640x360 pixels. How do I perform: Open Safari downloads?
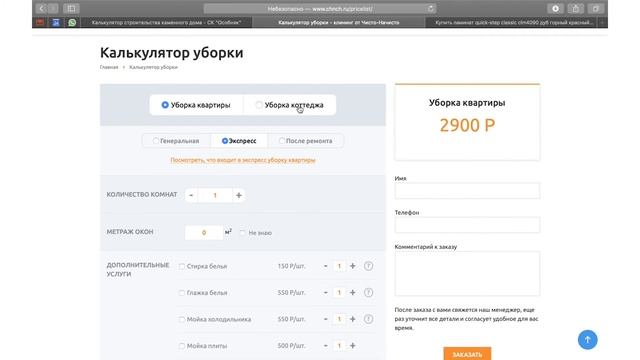click(x=556, y=9)
